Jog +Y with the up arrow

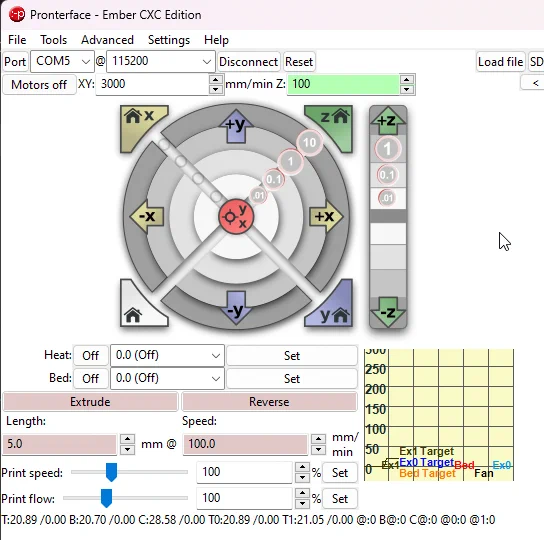(236, 126)
